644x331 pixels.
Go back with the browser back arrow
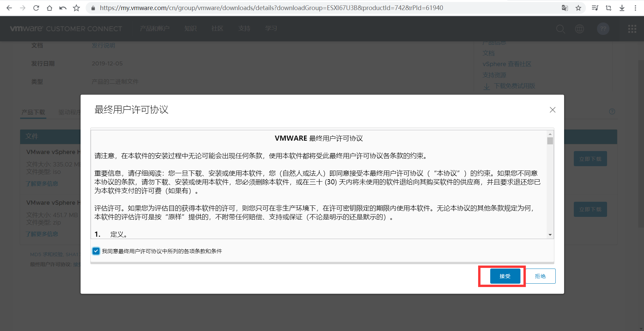click(9, 8)
